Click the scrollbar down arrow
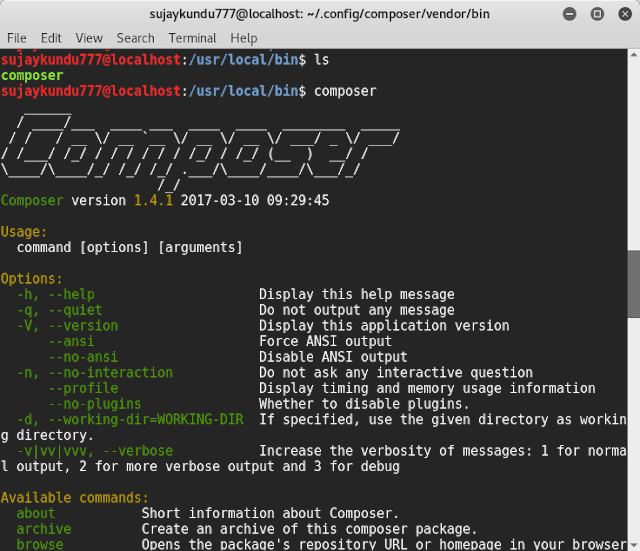The image size is (640, 551). [x=634, y=546]
